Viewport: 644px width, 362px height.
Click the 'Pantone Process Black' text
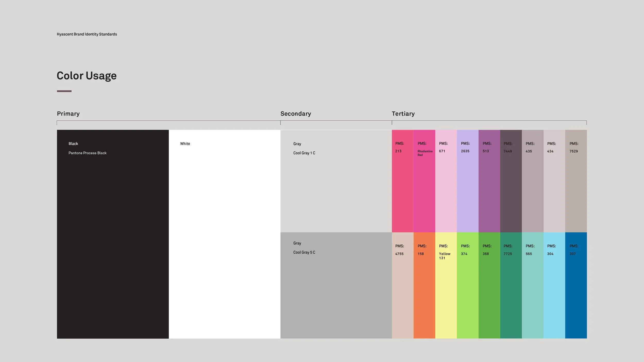[88, 153]
